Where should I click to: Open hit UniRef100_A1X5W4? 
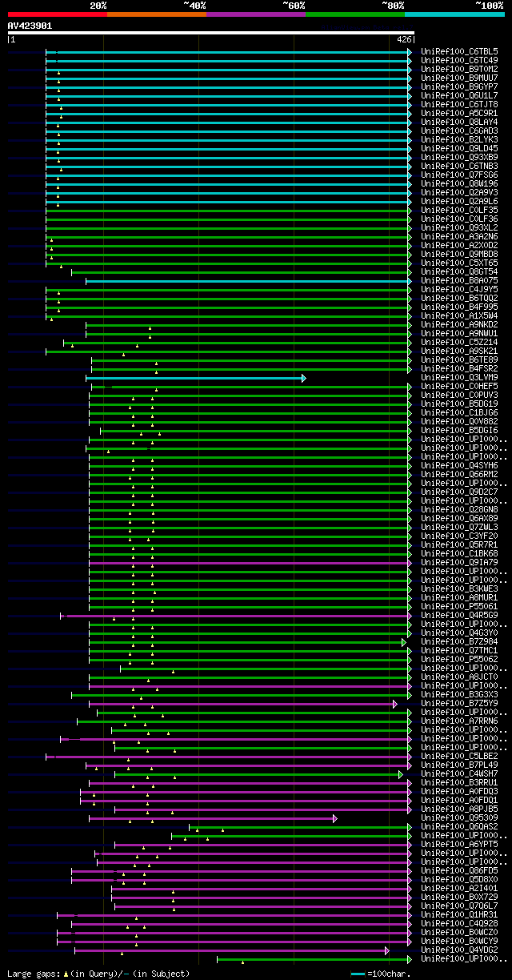tap(460, 316)
